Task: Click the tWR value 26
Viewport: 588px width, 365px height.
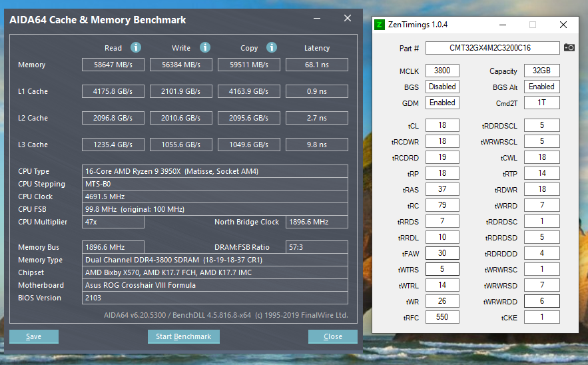Action: pyautogui.click(x=442, y=301)
